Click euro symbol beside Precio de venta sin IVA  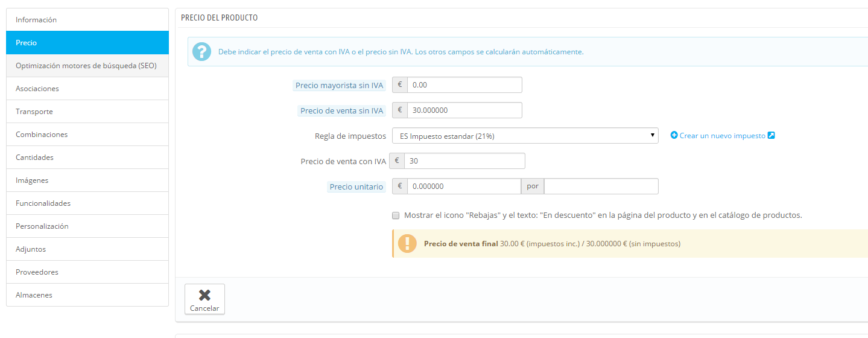400,110
